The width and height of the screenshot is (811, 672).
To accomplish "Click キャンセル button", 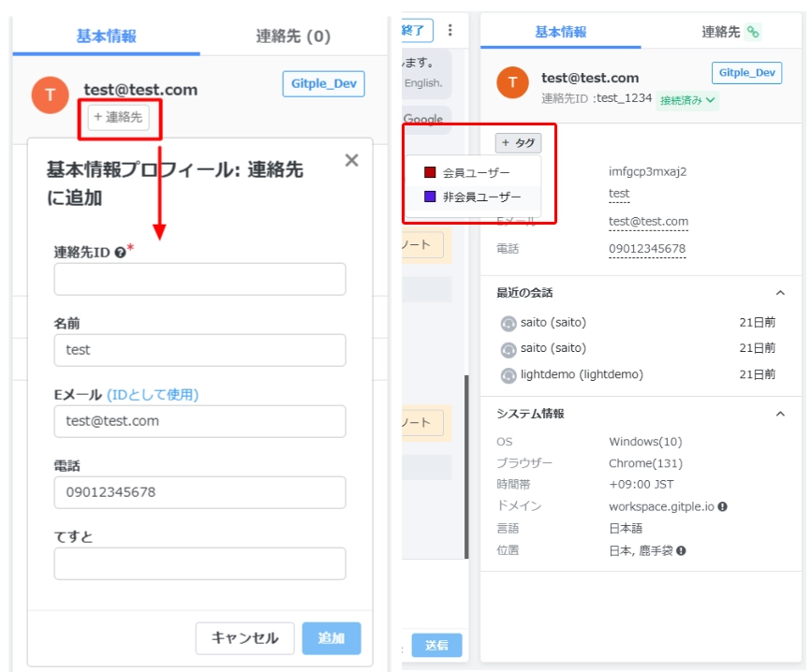I will coord(244,638).
